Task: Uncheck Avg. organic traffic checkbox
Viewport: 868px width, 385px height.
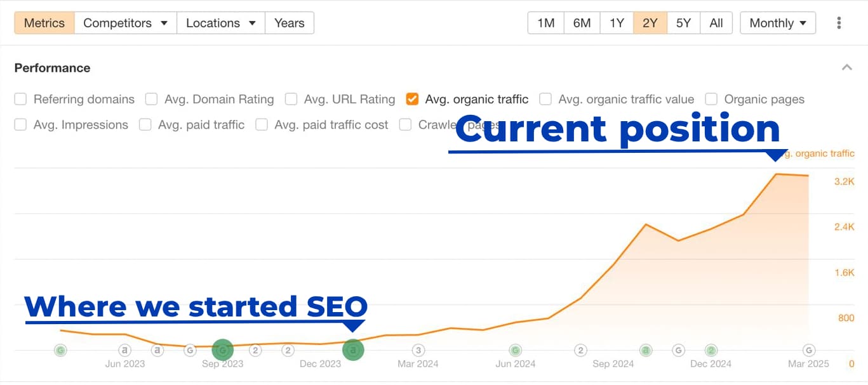Action: (412, 100)
